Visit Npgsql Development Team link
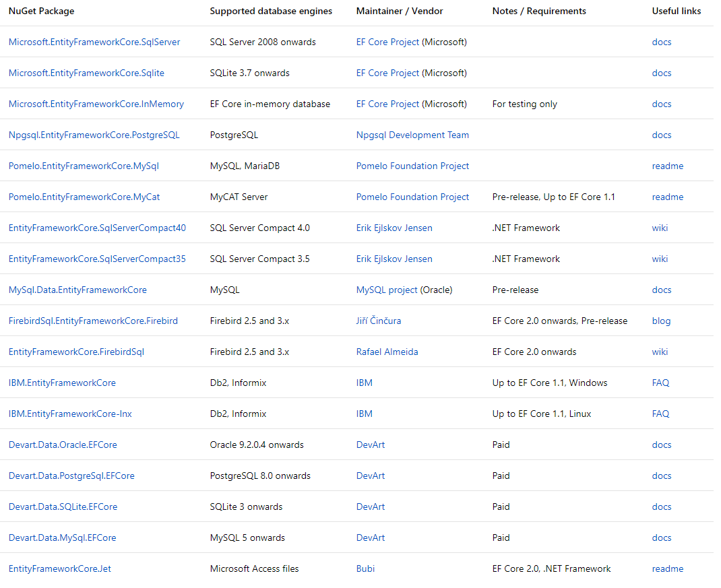 412,135
